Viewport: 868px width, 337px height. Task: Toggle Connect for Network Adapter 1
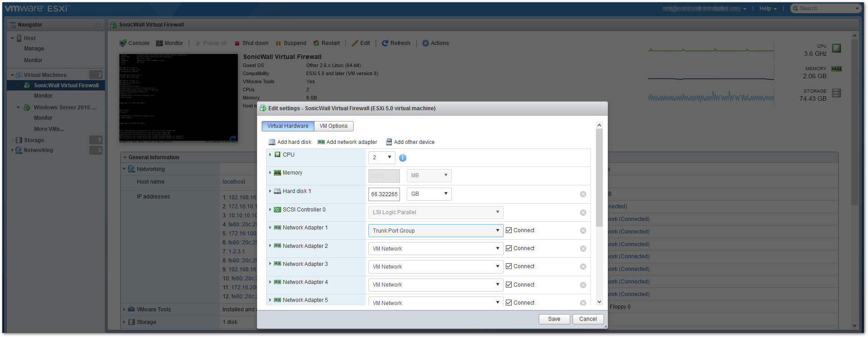pos(509,230)
